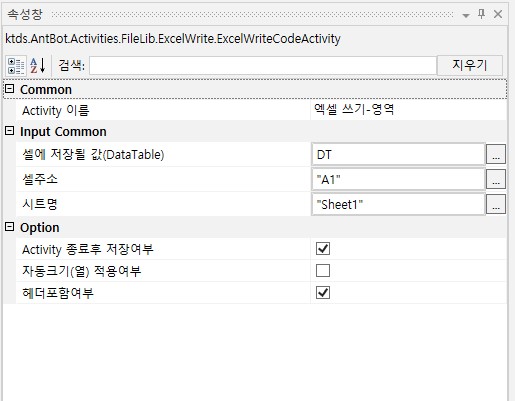Image resolution: width=515 pixels, height=401 pixels.
Task: Switch to categorized property view icon
Action: point(16,66)
